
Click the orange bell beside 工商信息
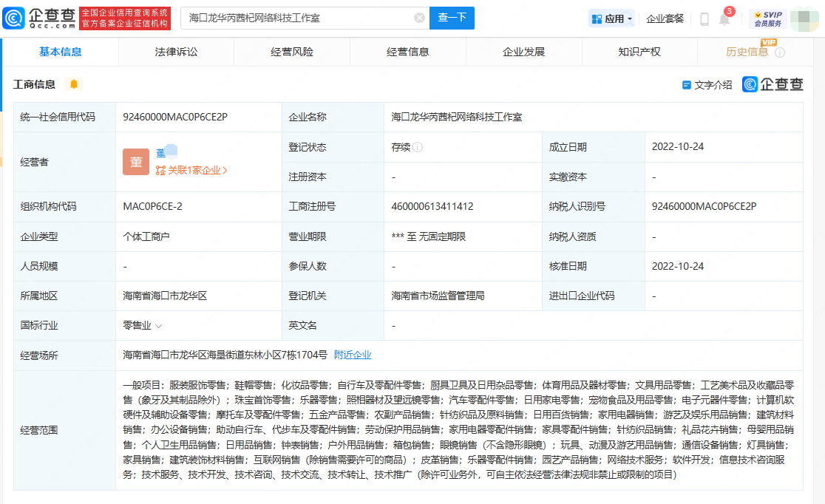click(74, 84)
